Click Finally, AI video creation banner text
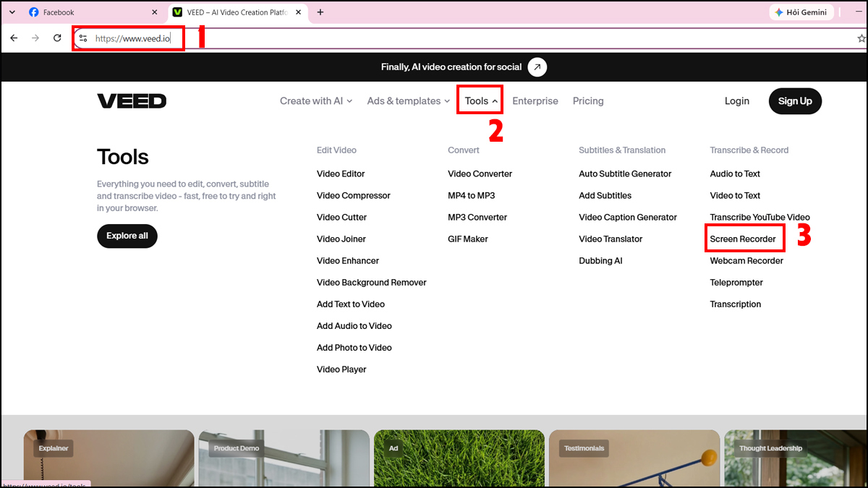 (x=451, y=67)
